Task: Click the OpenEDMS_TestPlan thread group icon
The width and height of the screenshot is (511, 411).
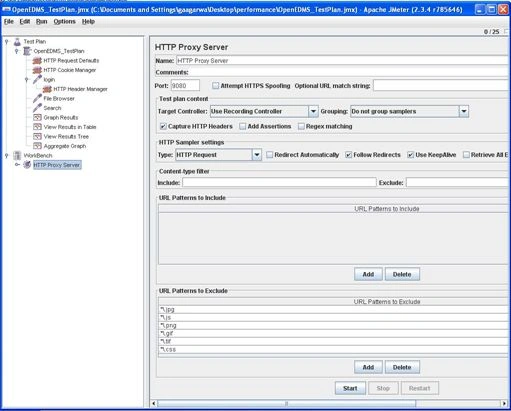Action: [27, 51]
